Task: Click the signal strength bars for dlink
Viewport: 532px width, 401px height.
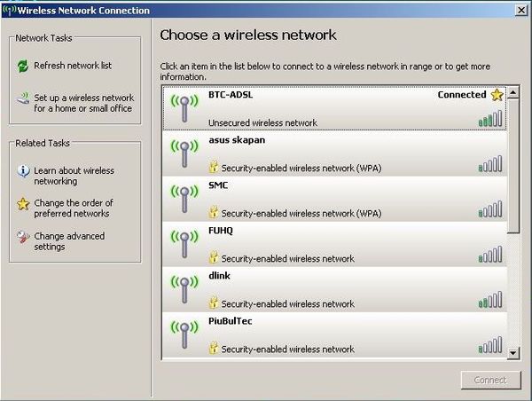Action: click(490, 300)
